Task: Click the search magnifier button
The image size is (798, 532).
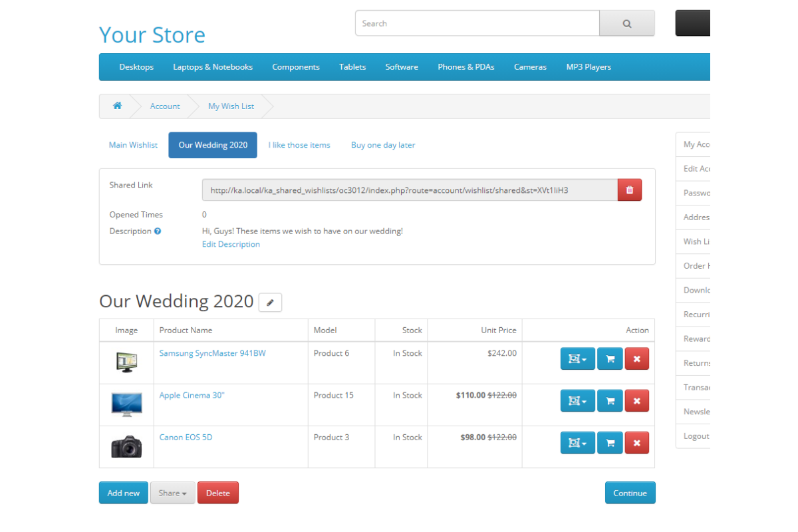Action: 626,23
